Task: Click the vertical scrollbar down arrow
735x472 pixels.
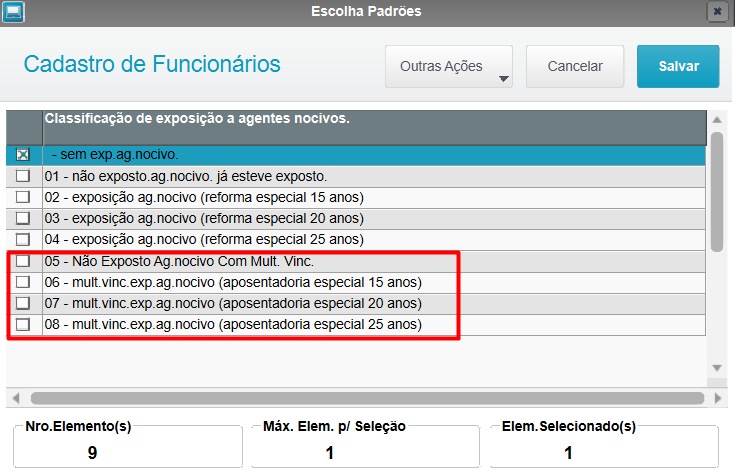Action: point(717,368)
